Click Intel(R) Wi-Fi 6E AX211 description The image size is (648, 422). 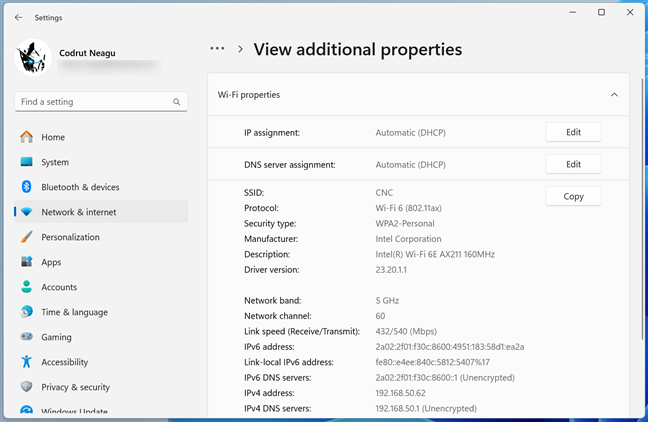pyautogui.click(x=435, y=254)
